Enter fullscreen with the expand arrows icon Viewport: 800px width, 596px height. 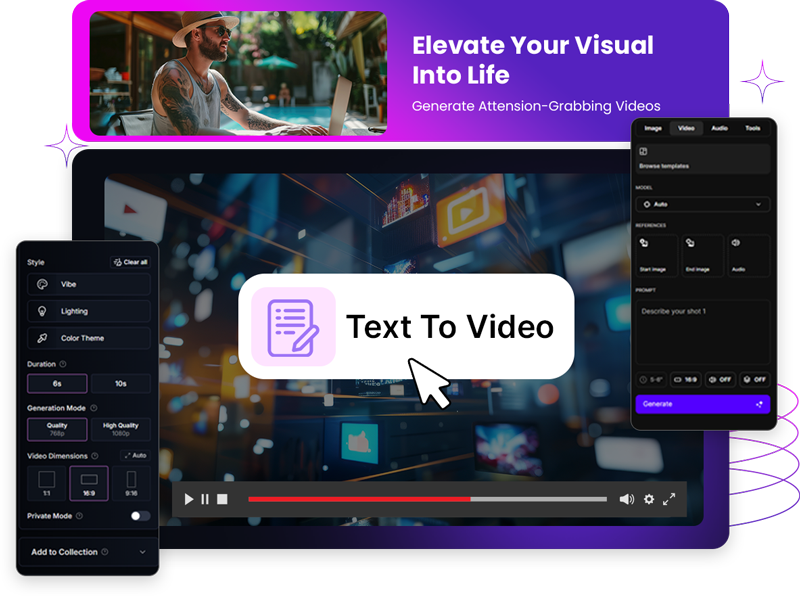coord(670,499)
